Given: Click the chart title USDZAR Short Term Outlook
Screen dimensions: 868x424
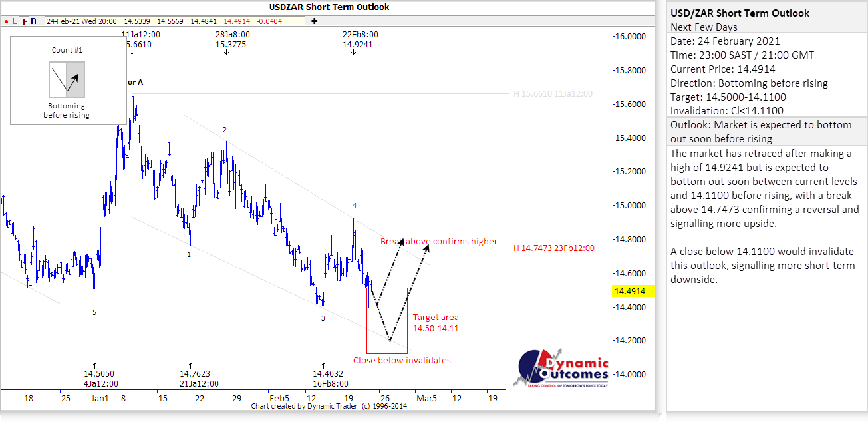Looking at the screenshot, I should tap(329, 7).
